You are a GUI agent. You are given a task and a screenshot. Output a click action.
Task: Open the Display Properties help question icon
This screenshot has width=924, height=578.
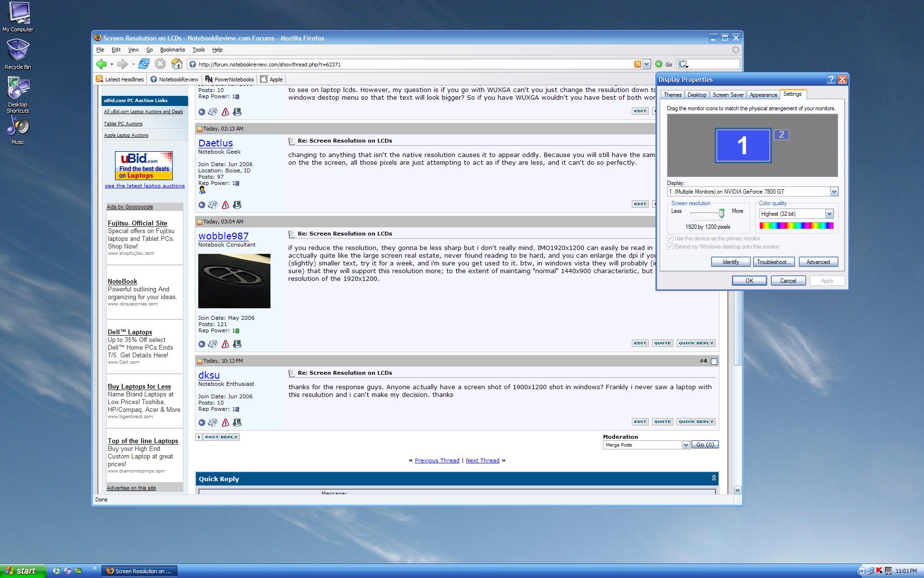pyautogui.click(x=831, y=79)
